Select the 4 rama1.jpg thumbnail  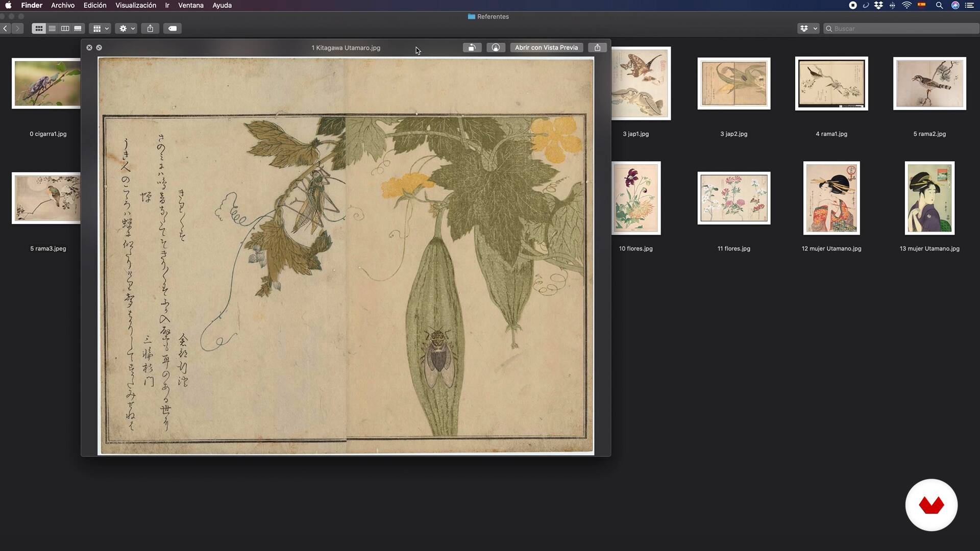tap(831, 83)
